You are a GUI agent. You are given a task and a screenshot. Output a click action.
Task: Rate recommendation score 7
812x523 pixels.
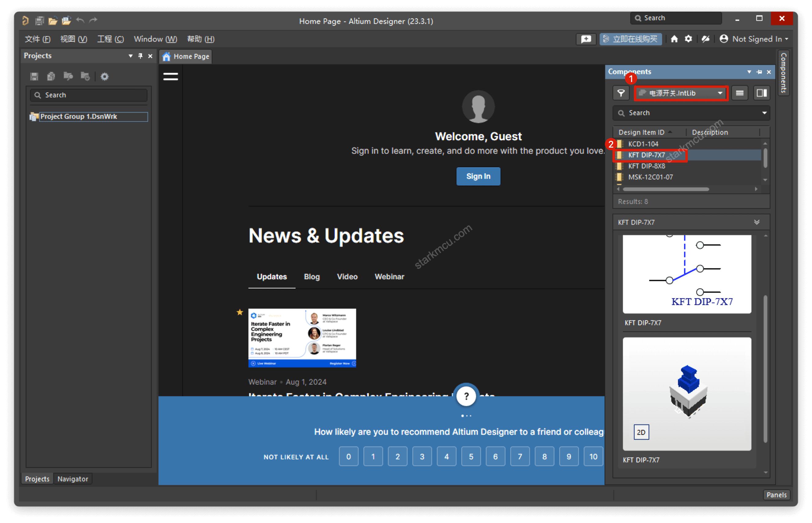coord(520,457)
